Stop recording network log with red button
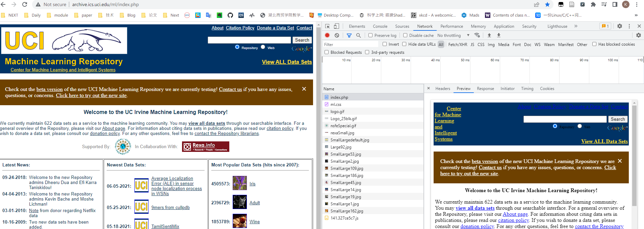This screenshot has width=644, height=229. click(327, 35)
